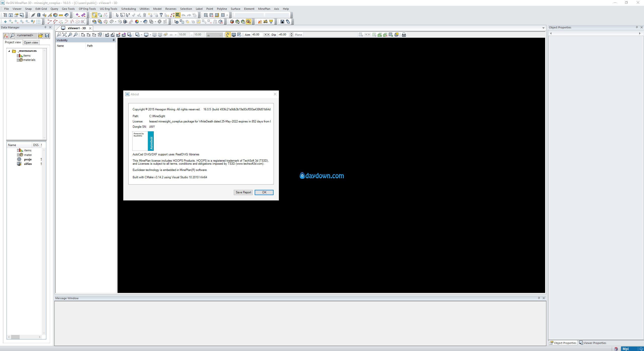
Task: Click the ruler measure tool icon
Action: point(61,15)
